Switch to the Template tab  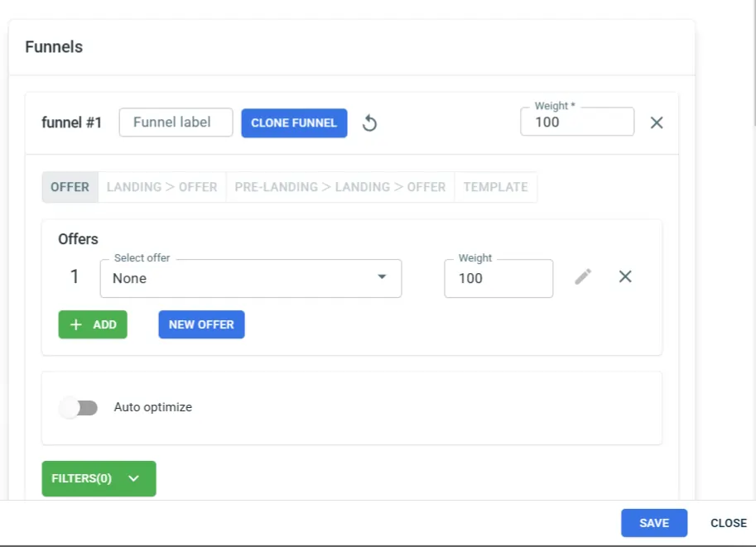[495, 187]
